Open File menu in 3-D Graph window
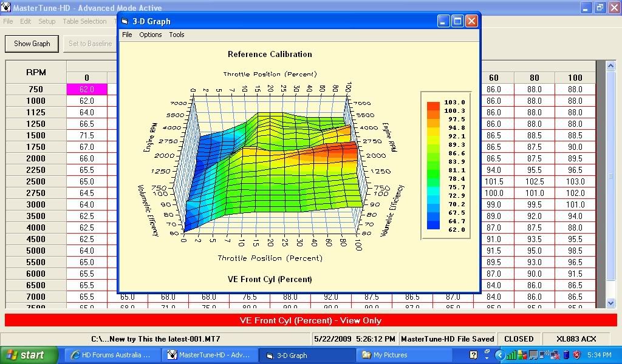Screen dimensions: 622x364 (127, 35)
